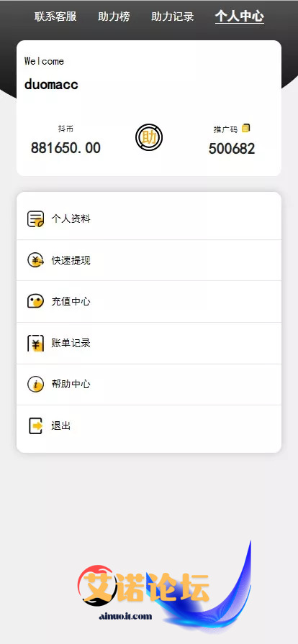Viewport: 298px width, 644px height.
Task: Tap the circular 助 coin icon
Action: coord(149,138)
